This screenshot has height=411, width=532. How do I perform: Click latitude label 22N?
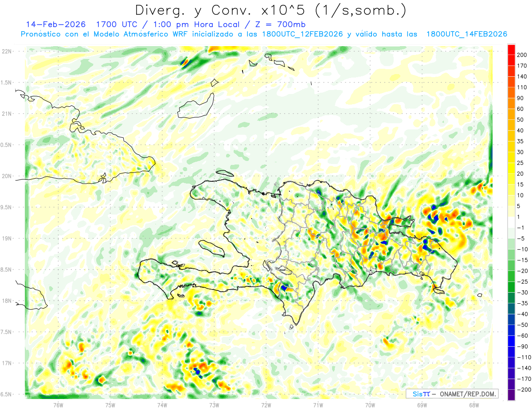[8, 51]
